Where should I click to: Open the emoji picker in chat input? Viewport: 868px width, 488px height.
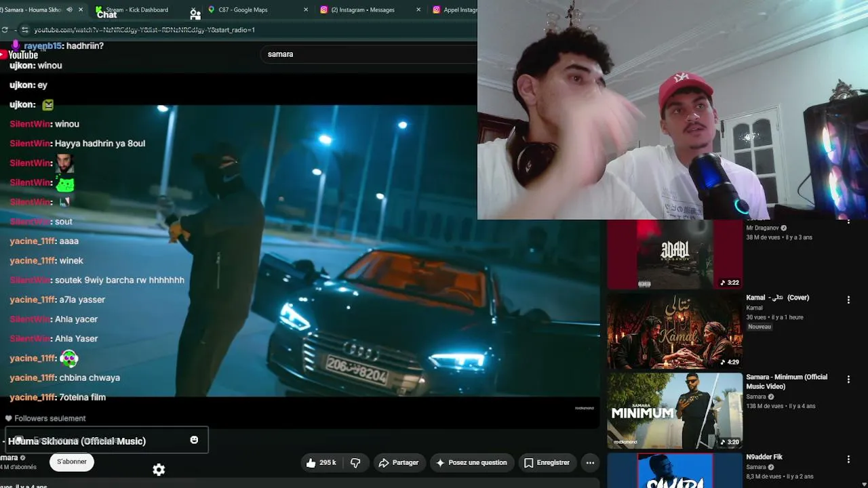[x=194, y=440]
